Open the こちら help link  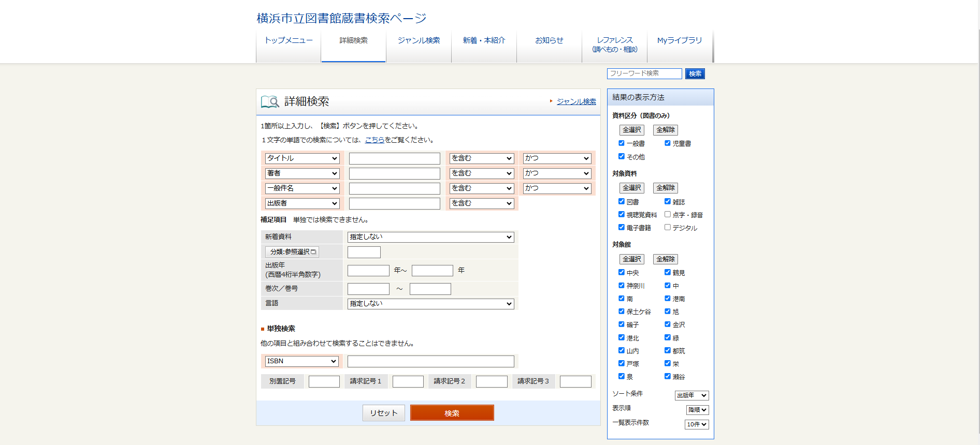(374, 140)
